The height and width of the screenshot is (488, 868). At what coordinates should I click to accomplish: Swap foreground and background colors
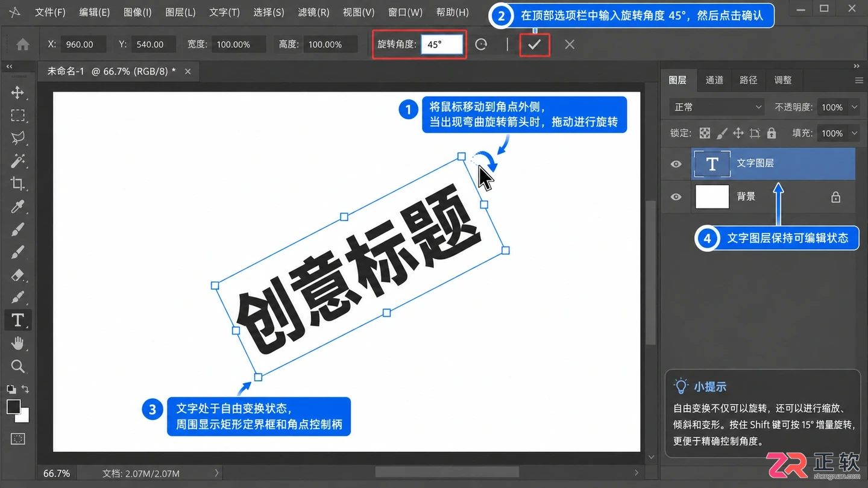tap(25, 389)
